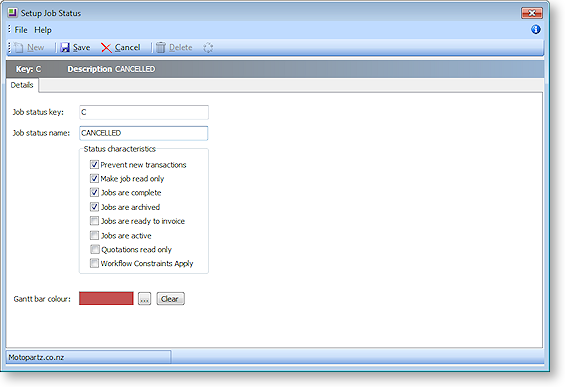Click the red X Cancel icon
Viewport: 565px width, 387px height.
(x=106, y=48)
